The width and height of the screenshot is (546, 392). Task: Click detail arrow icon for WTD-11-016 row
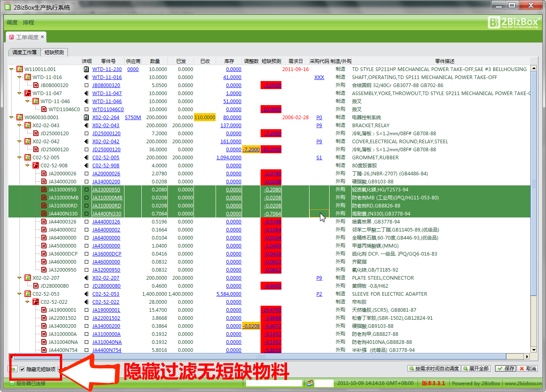pyautogui.click(x=86, y=77)
